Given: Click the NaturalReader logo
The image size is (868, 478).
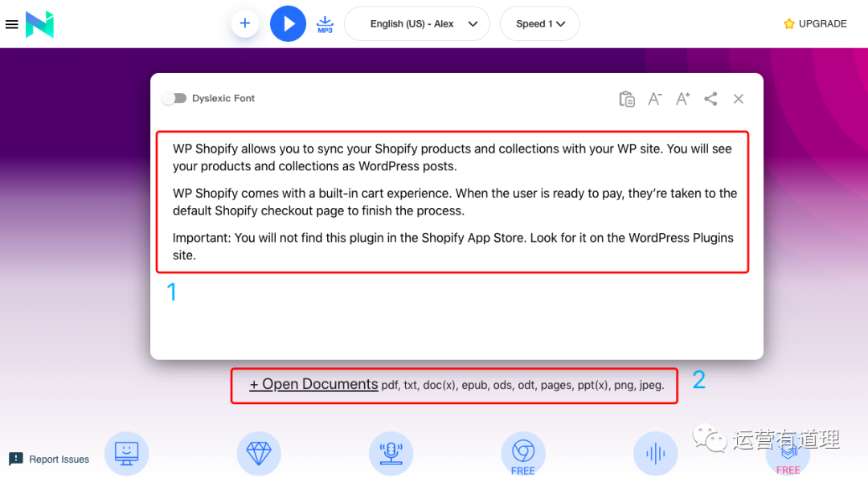Looking at the screenshot, I should pyautogui.click(x=39, y=24).
